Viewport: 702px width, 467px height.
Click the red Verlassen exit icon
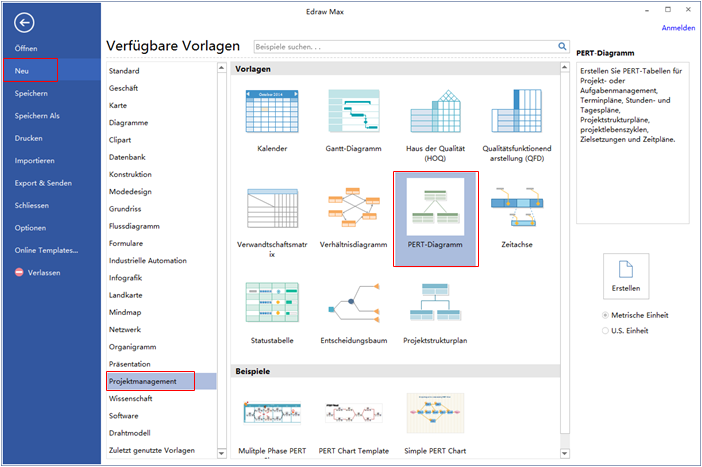19,272
